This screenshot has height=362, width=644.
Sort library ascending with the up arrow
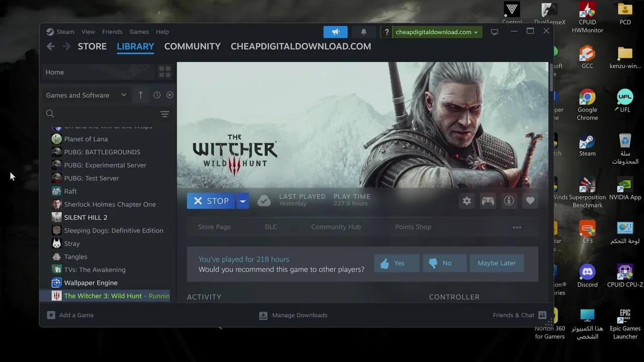[140, 95]
